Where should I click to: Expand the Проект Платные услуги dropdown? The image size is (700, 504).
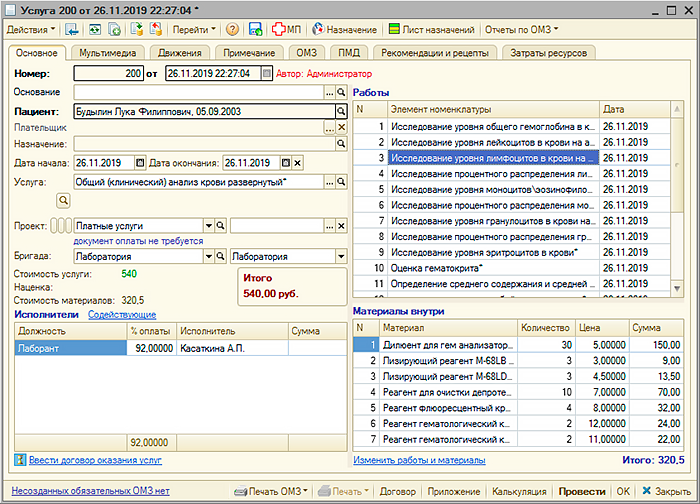pos(208,226)
